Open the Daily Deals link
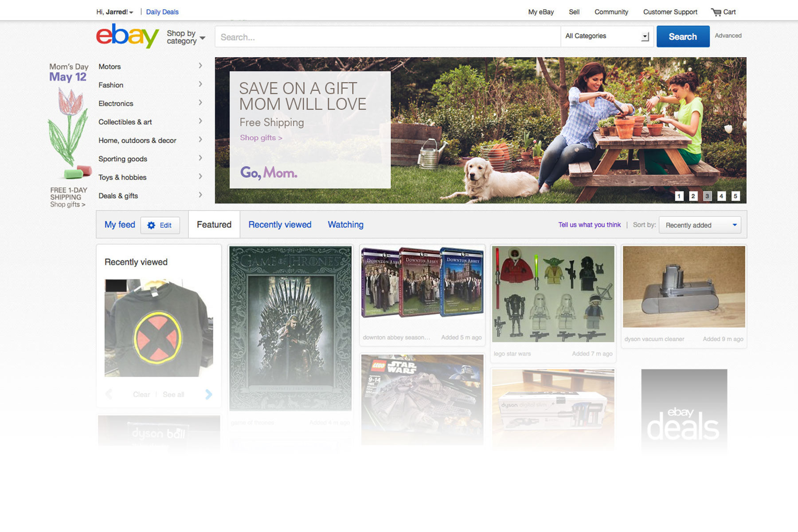This screenshot has height=532, width=798. (x=162, y=12)
